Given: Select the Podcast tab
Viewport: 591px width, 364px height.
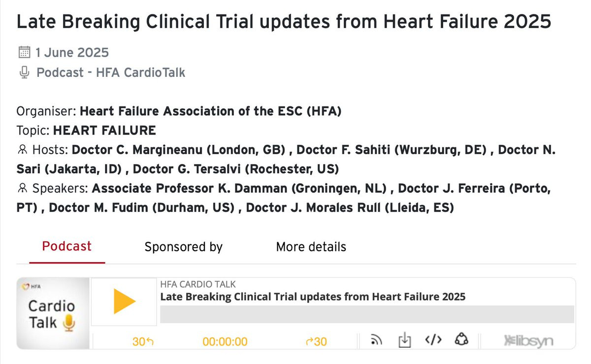Looking at the screenshot, I should (x=67, y=246).
